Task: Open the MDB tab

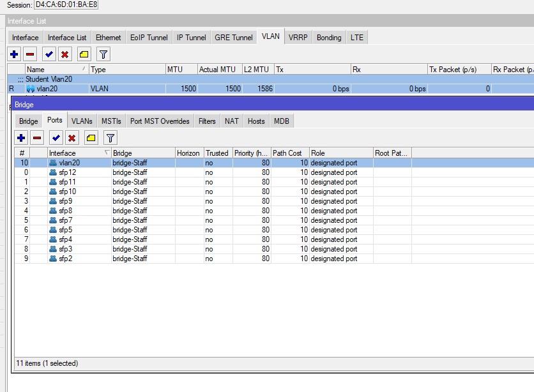Action: coord(282,121)
